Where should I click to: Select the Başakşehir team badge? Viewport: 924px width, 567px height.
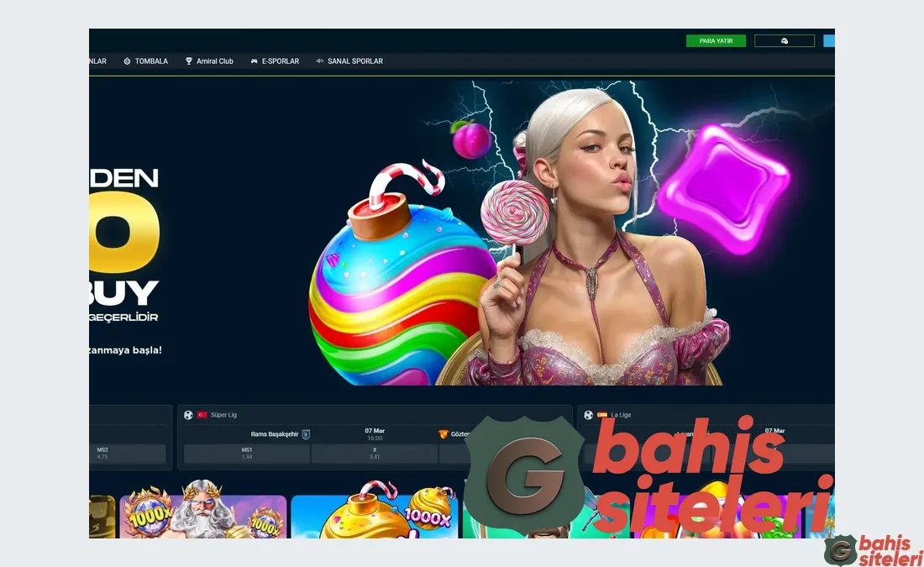pos(306,435)
